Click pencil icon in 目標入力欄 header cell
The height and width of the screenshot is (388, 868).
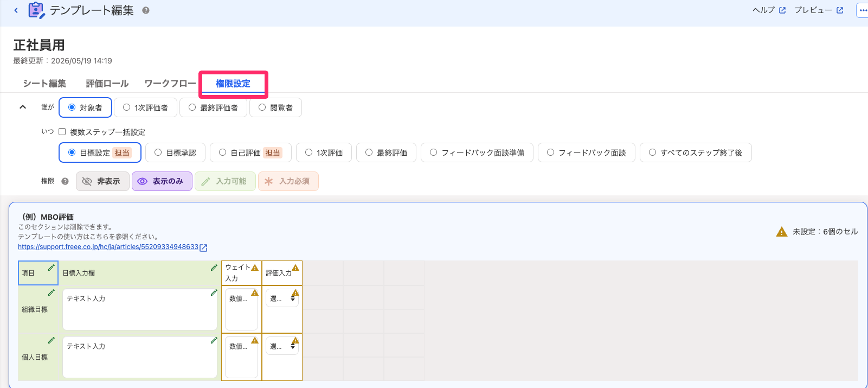(214, 268)
